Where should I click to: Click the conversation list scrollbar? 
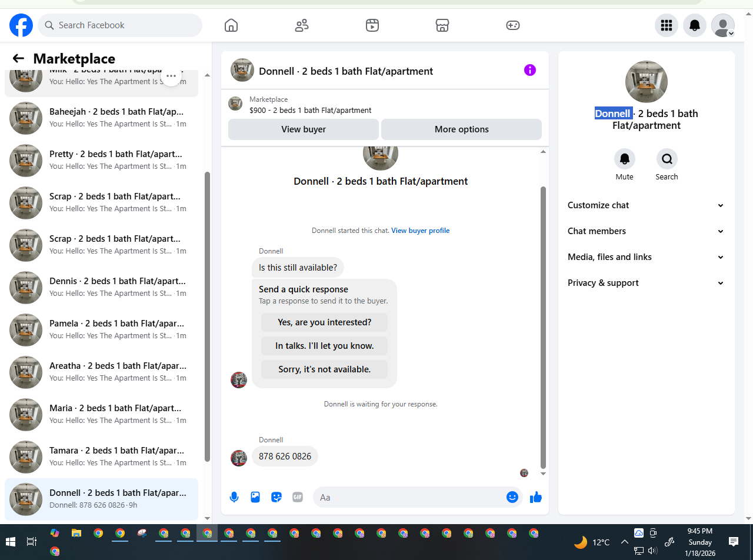coord(207,316)
